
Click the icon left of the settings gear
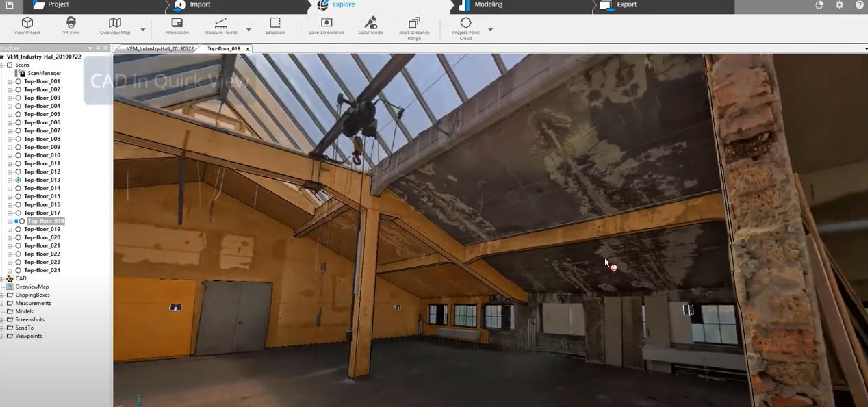click(x=820, y=5)
